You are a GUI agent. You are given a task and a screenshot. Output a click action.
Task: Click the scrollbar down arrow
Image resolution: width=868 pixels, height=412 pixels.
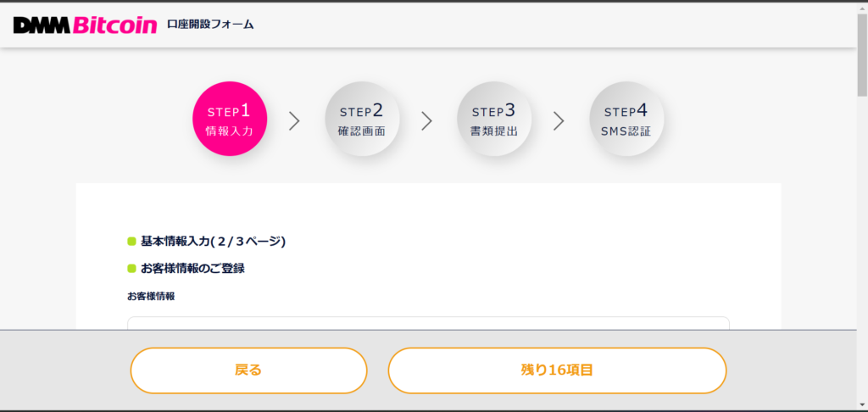tap(862, 405)
